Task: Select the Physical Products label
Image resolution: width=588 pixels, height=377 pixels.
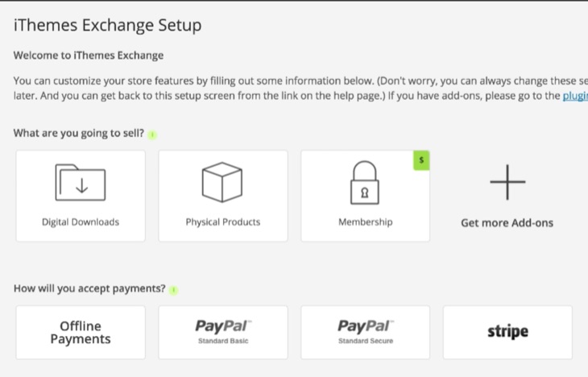Action: [x=223, y=222]
